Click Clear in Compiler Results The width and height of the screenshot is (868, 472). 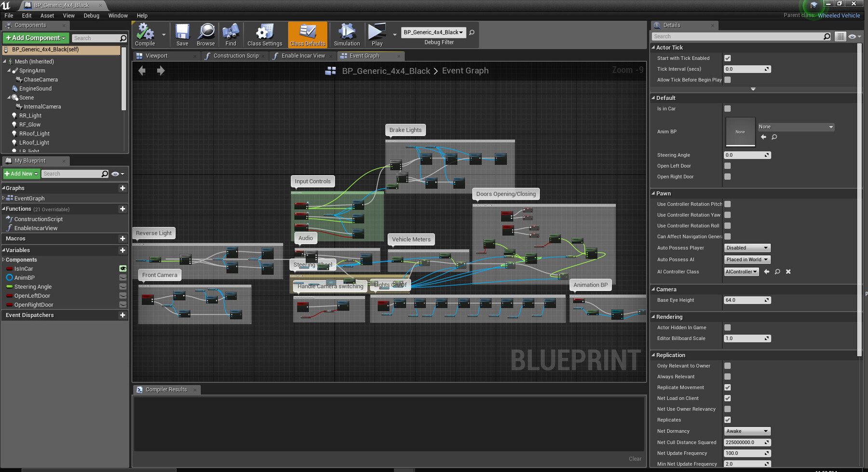(635, 458)
